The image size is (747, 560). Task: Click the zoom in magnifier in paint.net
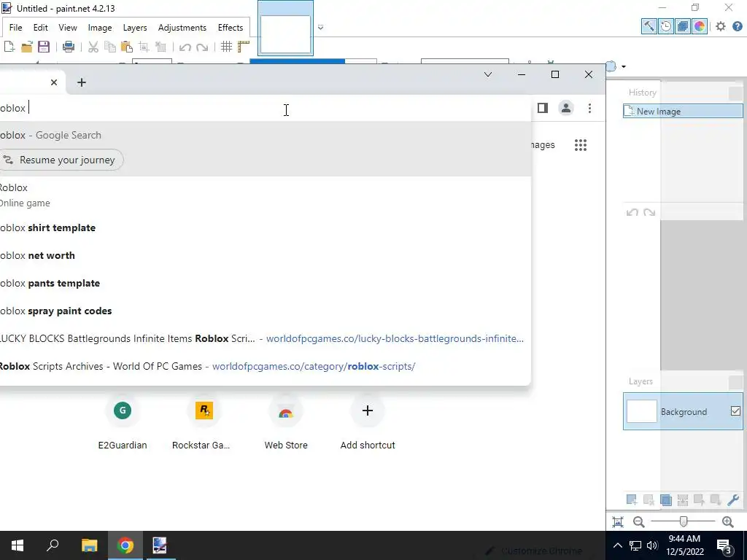click(x=727, y=522)
